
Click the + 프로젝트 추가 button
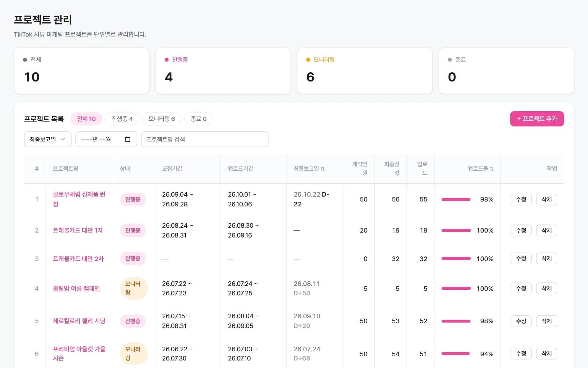[x=537, y=119]
